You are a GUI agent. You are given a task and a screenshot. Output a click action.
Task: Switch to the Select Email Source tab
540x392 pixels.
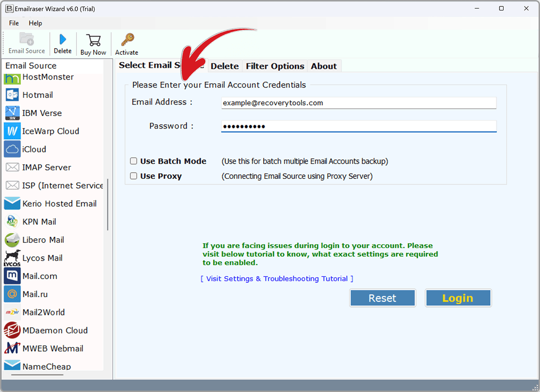pyautogui.click(x=162, y=66)
